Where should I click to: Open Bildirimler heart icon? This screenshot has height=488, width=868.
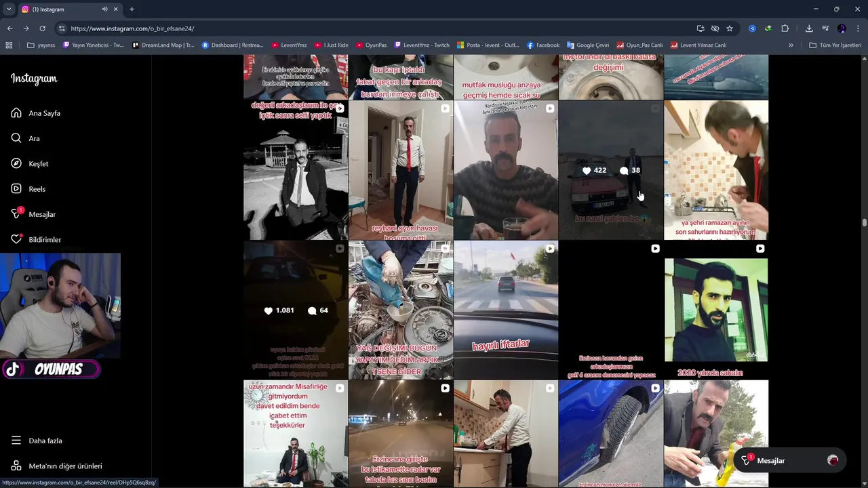point(16,239)
